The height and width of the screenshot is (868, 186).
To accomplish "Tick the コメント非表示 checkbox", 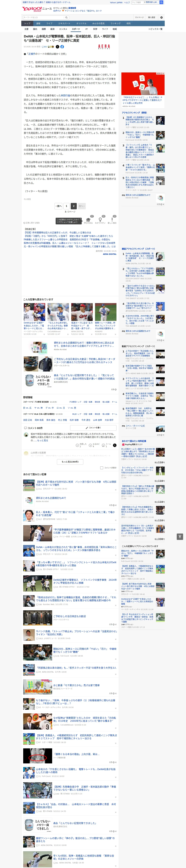I will (102, 468).
